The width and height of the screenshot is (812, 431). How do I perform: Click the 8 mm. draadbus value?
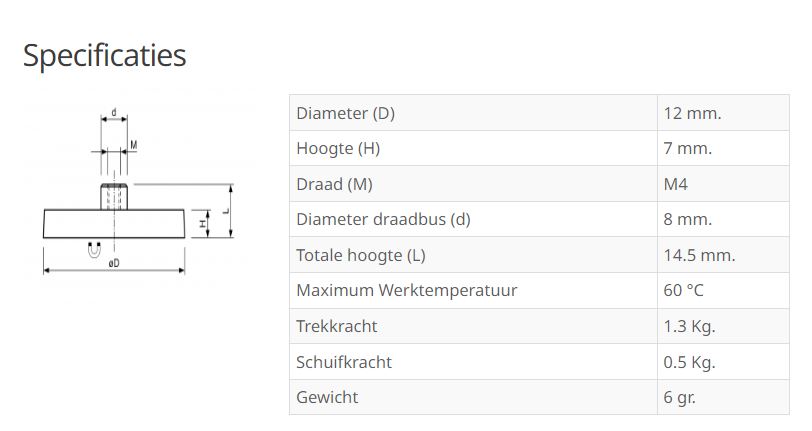[x=687, y=219]
